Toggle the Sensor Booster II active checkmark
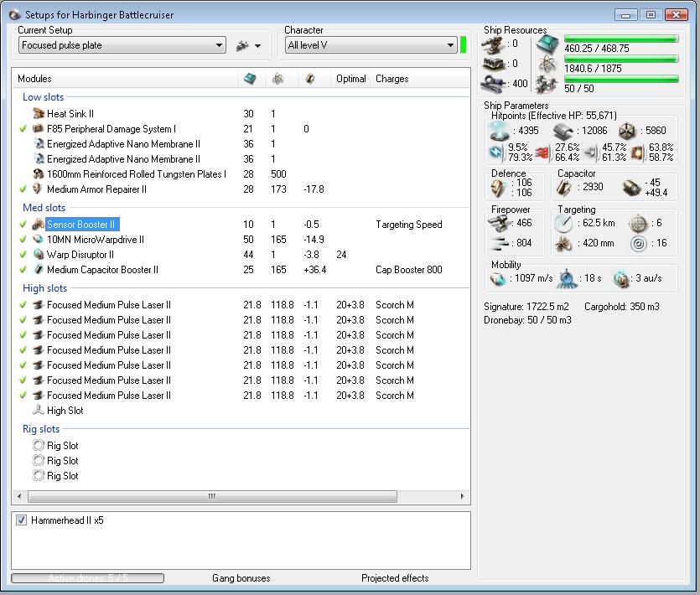This screenshot has width=700, height=595. pos(23,225)
